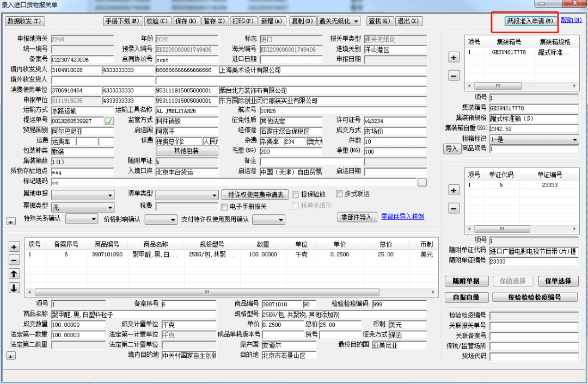588x384 pixels.
Task: Move goods item row up arrow
Action: (14, 274)
